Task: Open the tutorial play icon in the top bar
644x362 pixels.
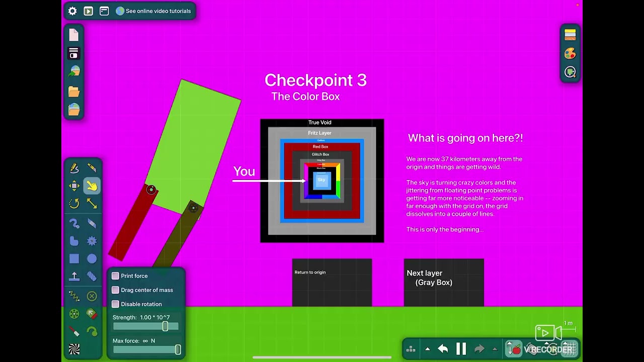Action: 89,11
